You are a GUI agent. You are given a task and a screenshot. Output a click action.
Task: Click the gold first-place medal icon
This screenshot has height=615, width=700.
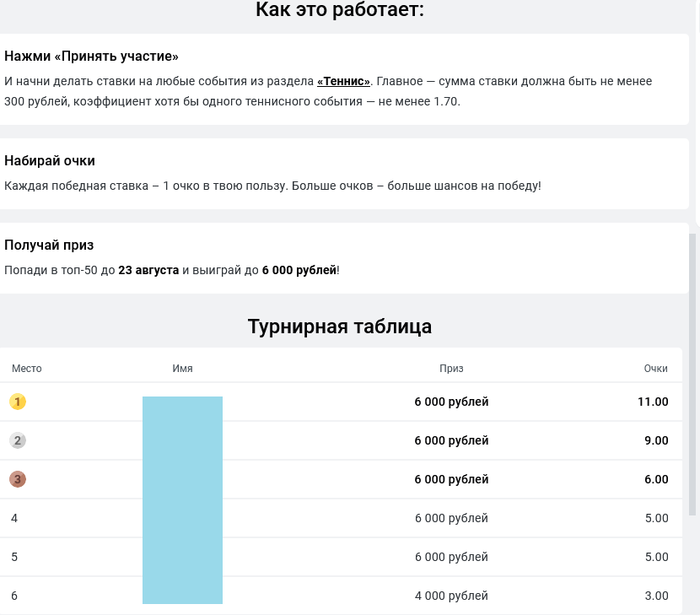(18, 402)
